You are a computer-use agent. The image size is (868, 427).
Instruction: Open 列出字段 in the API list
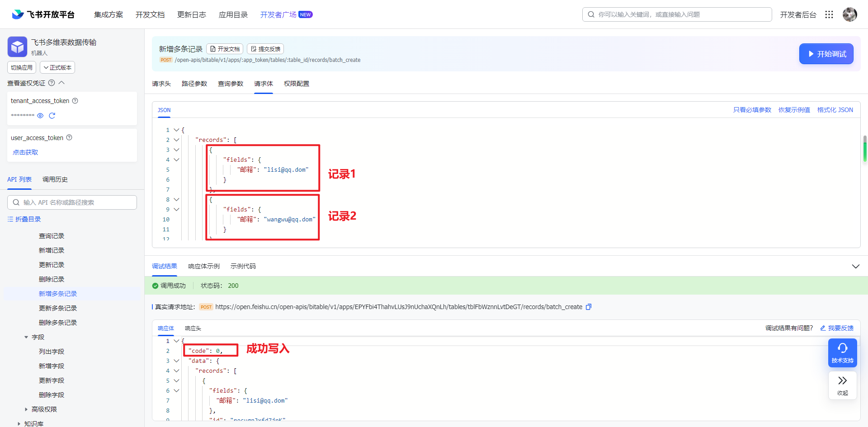click(52, 352)
